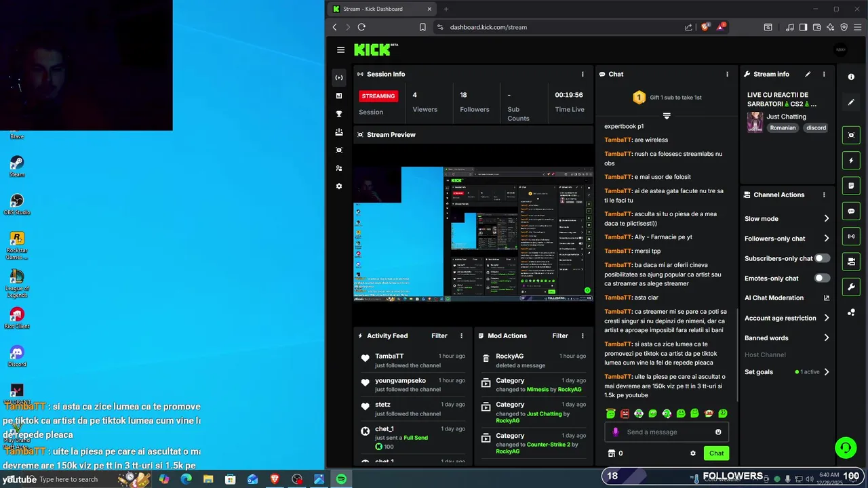
Task: Open Steam from the desktop
Action: pos(17,167)
